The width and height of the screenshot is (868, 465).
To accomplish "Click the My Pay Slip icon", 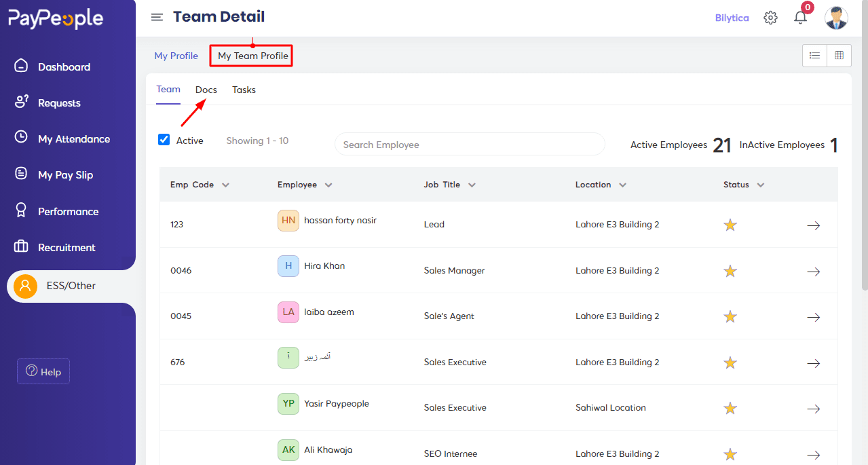I will click(x=22, y=174).
